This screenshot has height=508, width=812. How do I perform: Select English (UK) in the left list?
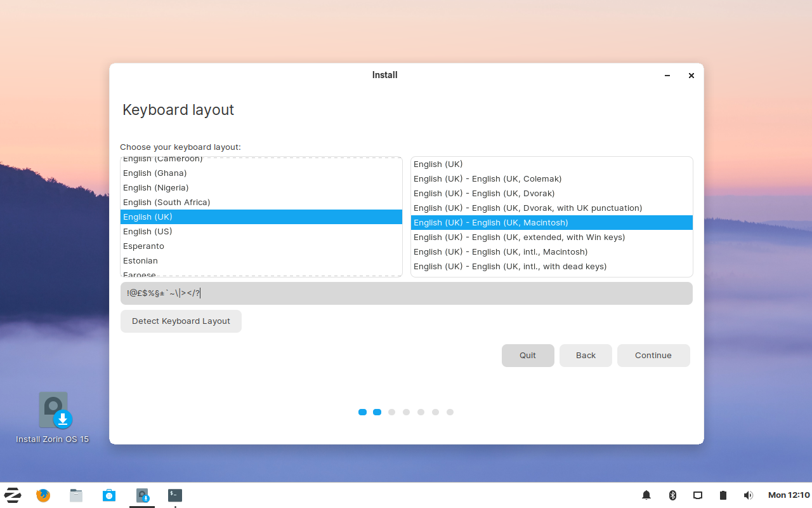pos(261,217)
